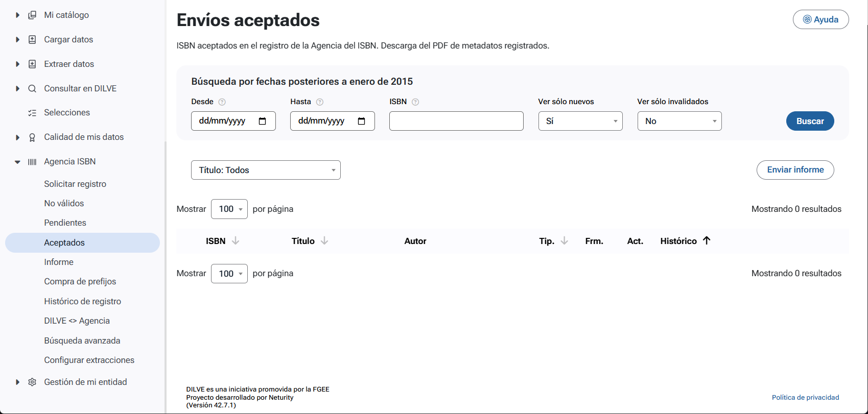Expand the Mi catálogo menu section
The height and width of the screenshot is (414, 868).
(x=17, y=15)
